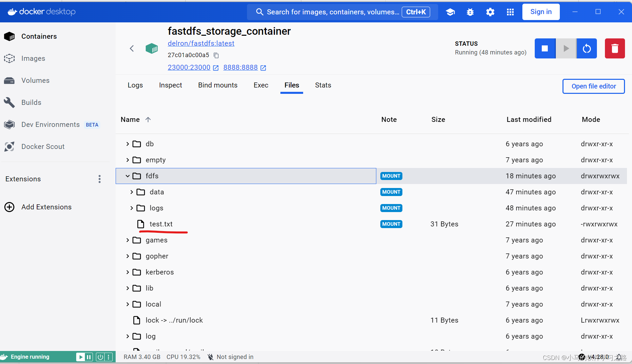Viewport: 632px width, 364px height.
Task: Switch to the Exec tab
Action: coord(261,85)
